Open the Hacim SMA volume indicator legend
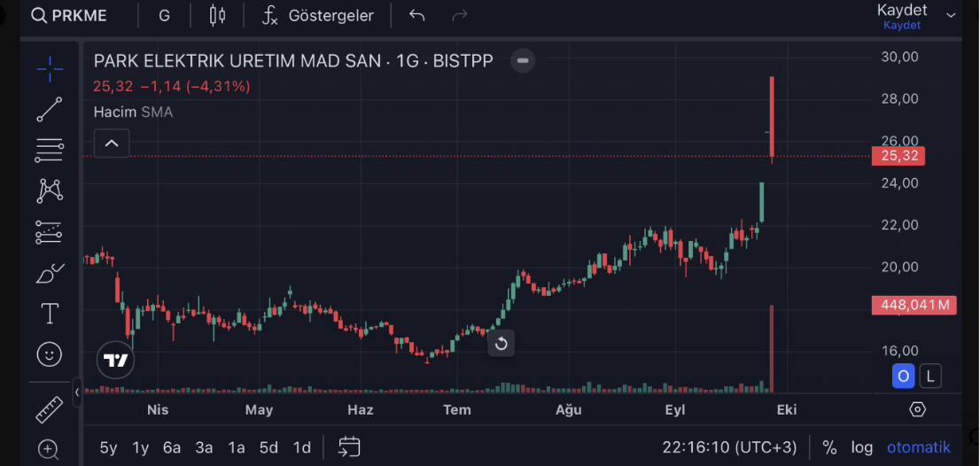Viewport: 980px width, 466px height. [133, 113]
